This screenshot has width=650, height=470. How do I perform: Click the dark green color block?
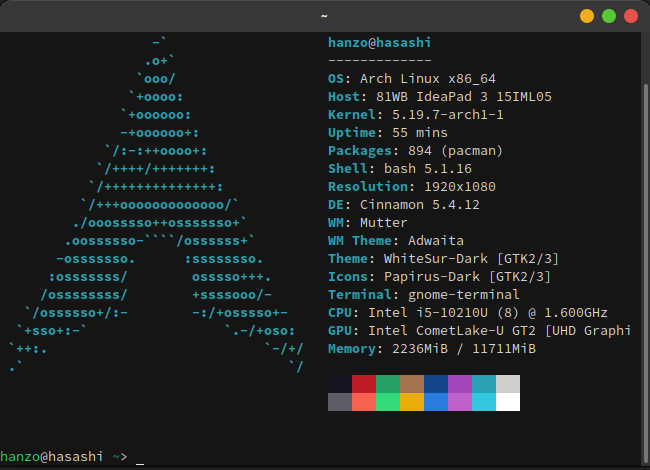pyautogui.click(x=388, y=384)
